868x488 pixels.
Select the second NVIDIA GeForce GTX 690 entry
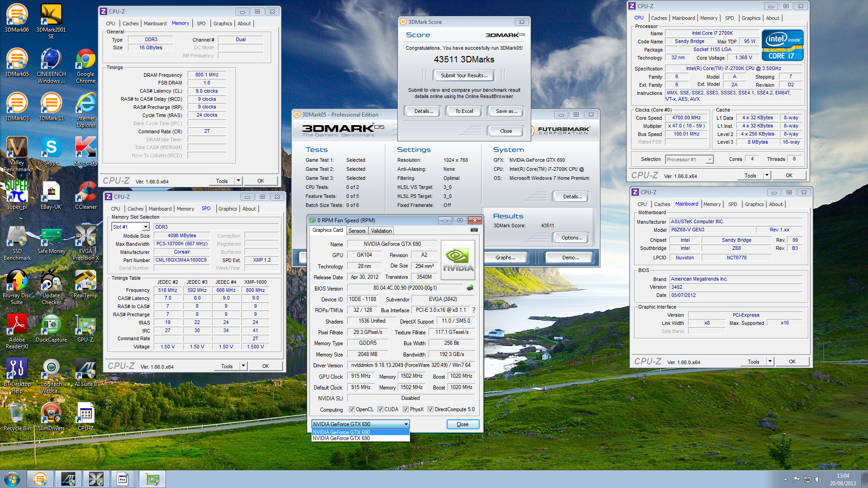[360, 438]
